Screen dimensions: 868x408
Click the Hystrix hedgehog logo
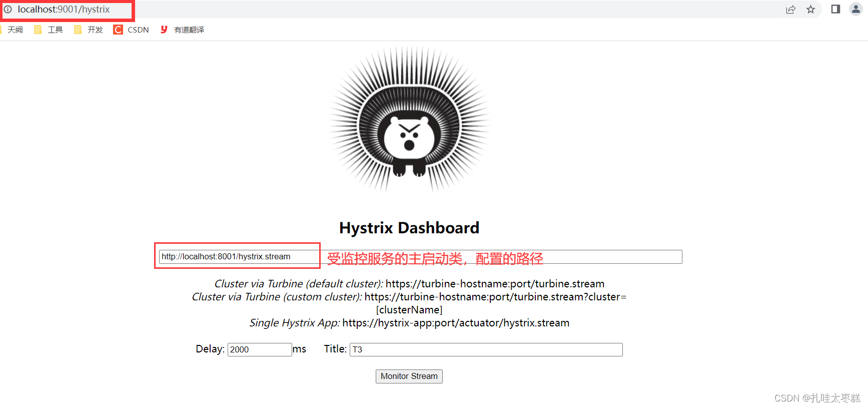(409, 119)
